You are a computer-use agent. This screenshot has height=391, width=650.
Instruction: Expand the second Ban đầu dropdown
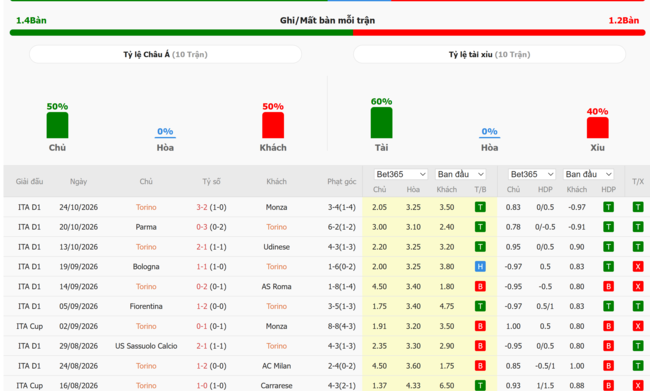[588, 174]
